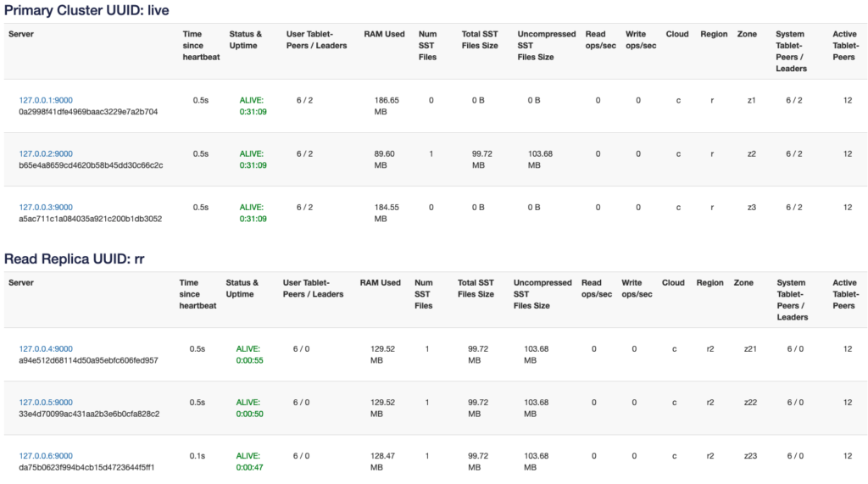This screenshot has width=868, height=484.
Task: Click the 128.47 MB RAM Used cell
Action: [x=371, y=461]
